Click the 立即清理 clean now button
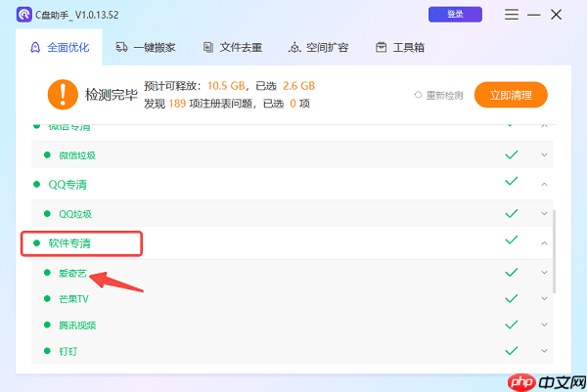587x392 pixels. (x=511, y=95)
